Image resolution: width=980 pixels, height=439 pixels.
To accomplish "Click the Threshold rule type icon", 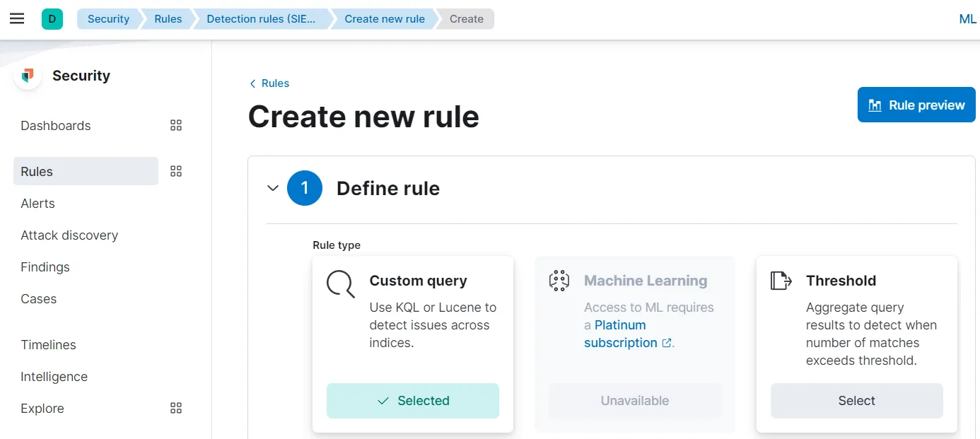I will pyautogui.click(x=781, y=280).
